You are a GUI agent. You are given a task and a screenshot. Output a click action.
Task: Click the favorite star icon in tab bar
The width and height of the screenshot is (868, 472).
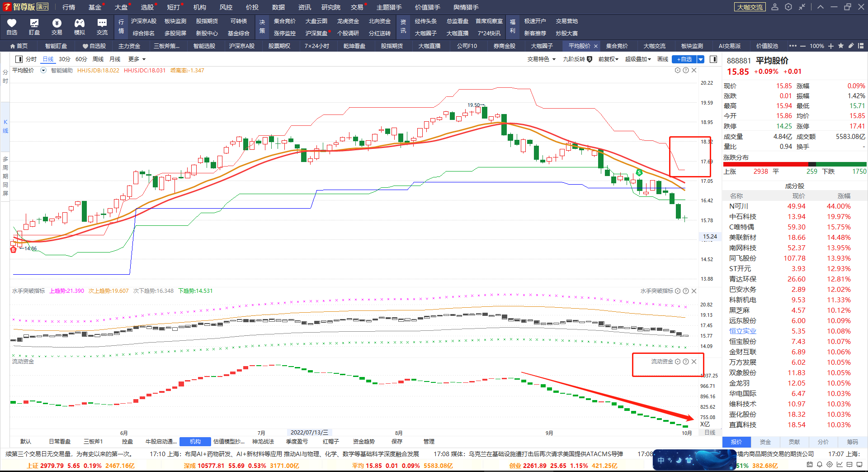pyautogui.click(x=841, y=46)
